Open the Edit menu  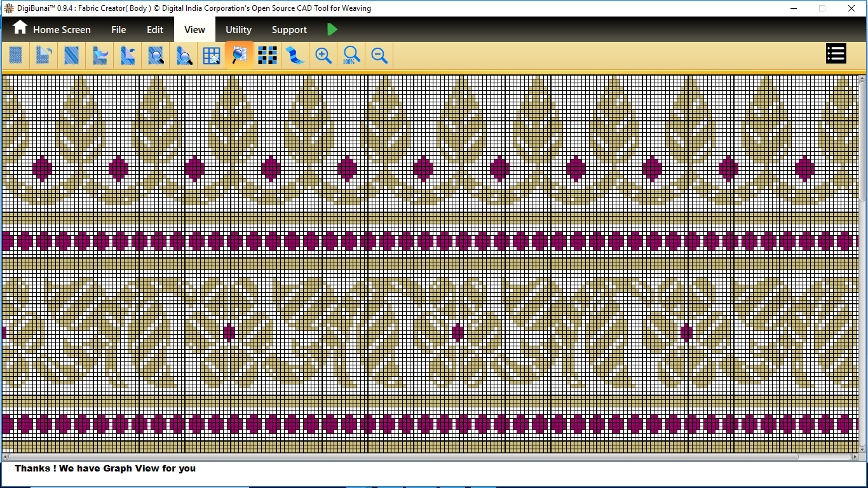(x=155, y=30)
